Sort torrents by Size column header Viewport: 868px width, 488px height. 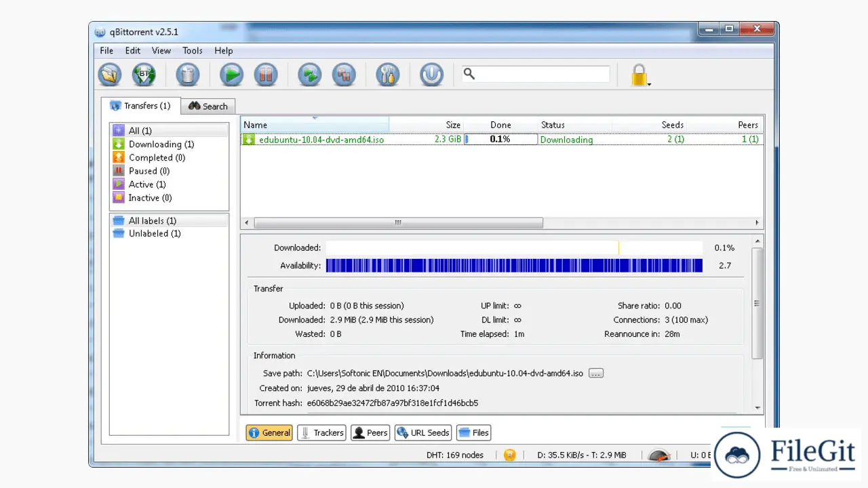click(427, 125)
